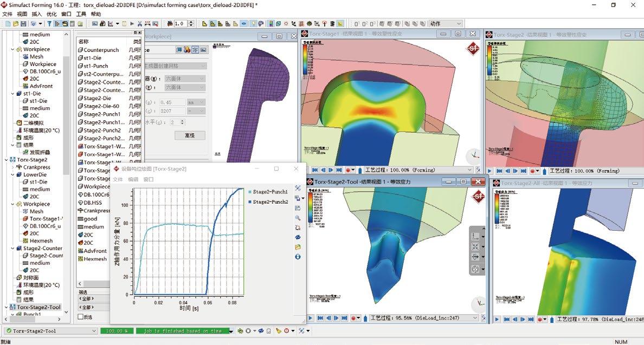This screenshot has width=644, height=345.
Task: Open the 动作 dropdown in toolbar
Action: coord(459,24)
